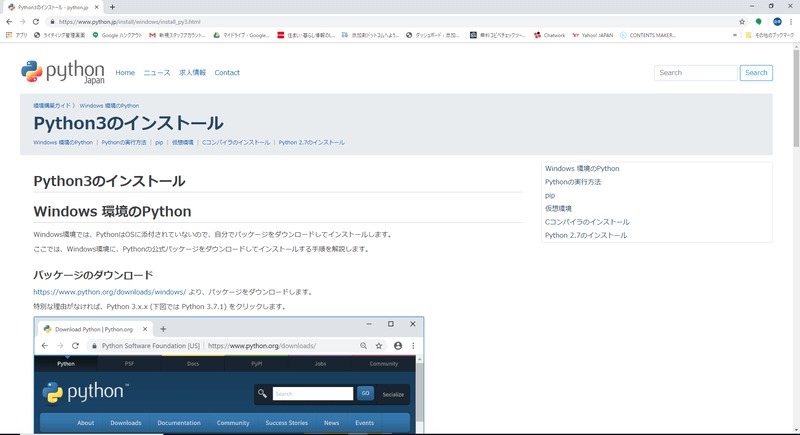Image resolution: width=800 pixels, height=435 pixels.
Task: Open the その他のブックマーク folder
Action: pyautogui.click(x=769, y=35)
